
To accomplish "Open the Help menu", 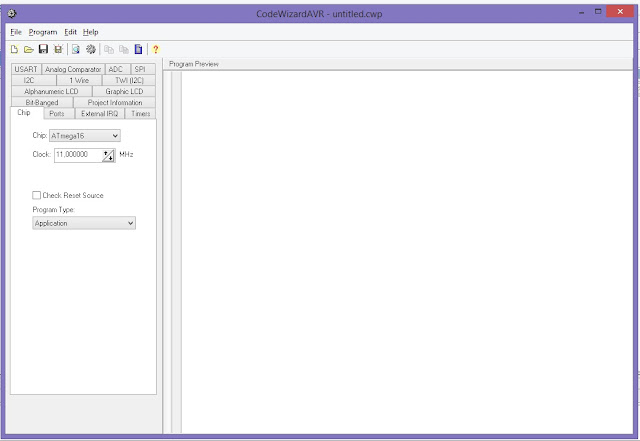I will (91, 32).
